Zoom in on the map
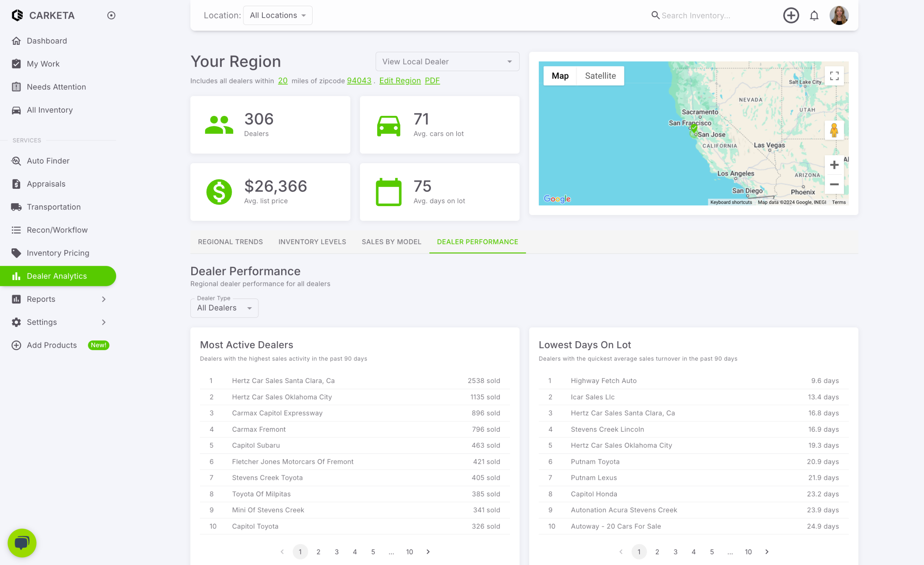Screen dimensions: 924x565 tap(834, 165)
